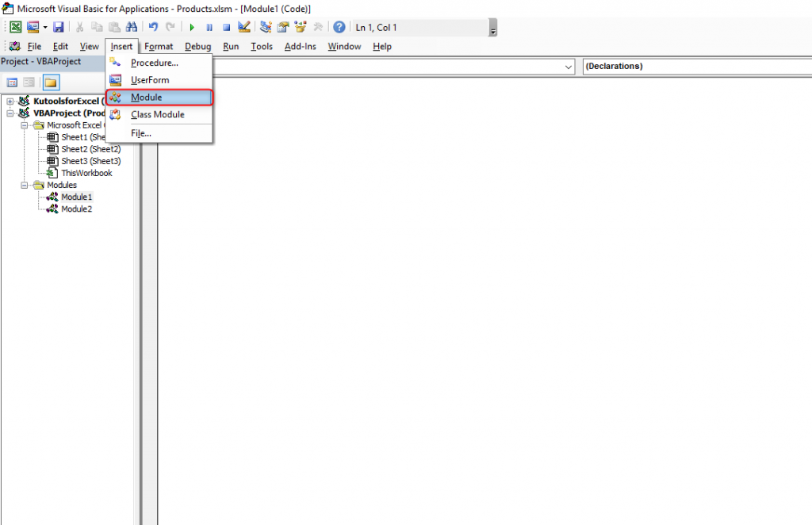Open the Properties Window toolbar icon
The height and width of the screenshot is (525, 812).
283,27
